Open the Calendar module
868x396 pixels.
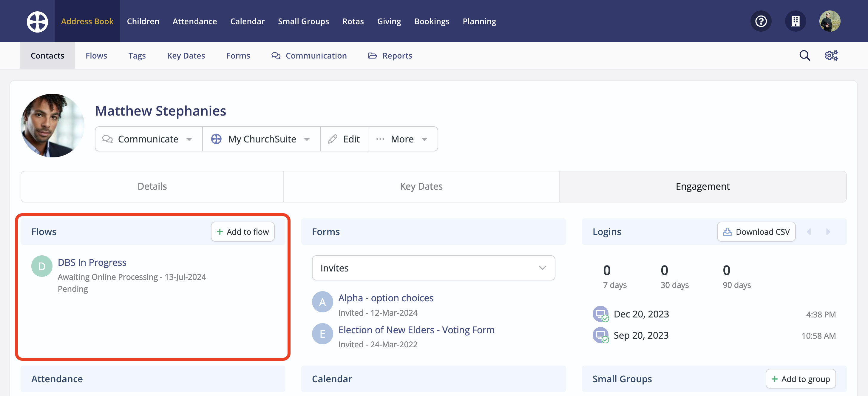point(247,21)
